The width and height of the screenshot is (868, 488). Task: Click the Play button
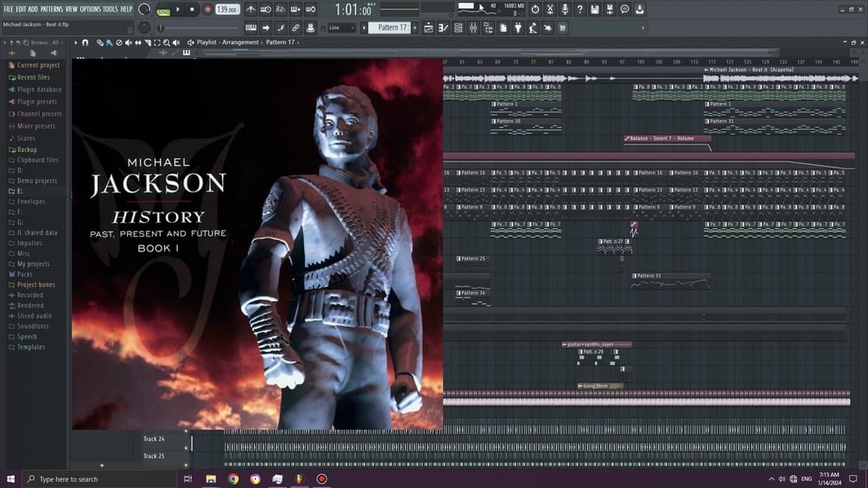178,10
